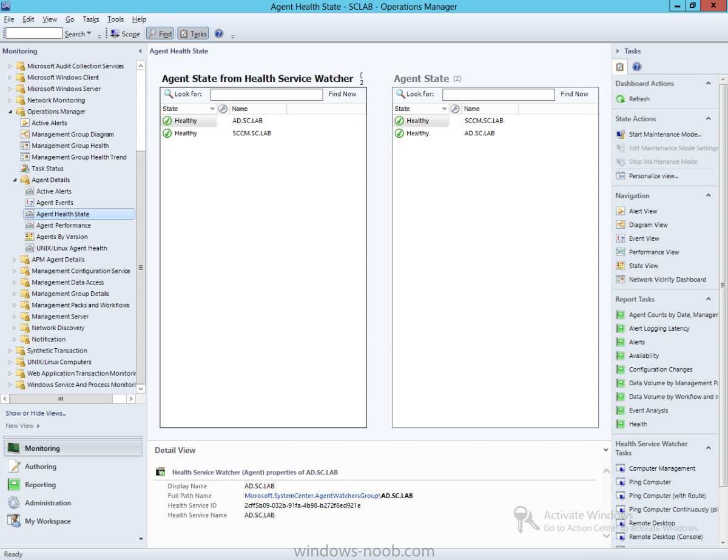This screenshot has width=728, height=560.
Task: Open New View dropdown link
Action: 22,426
